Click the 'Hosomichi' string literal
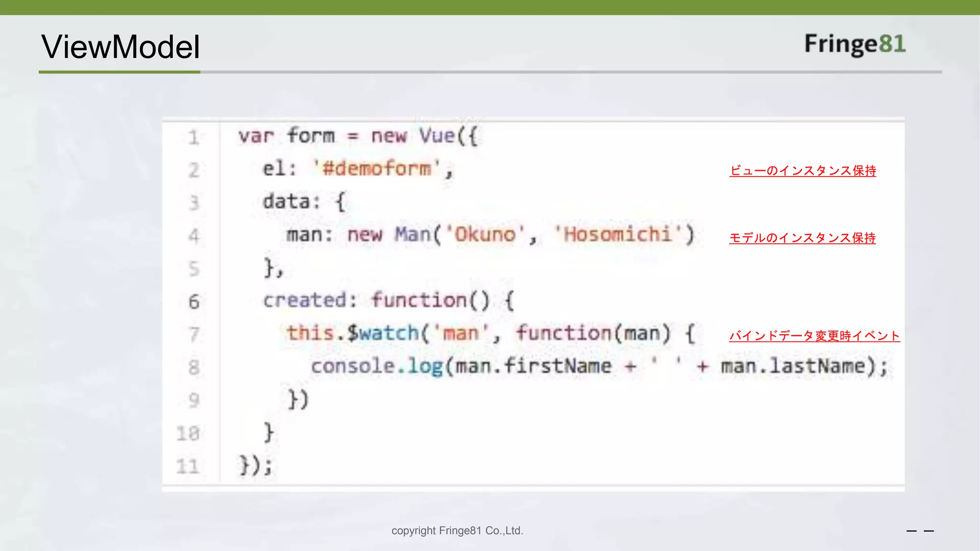The width and height of the screenshot is (980, 551). (x=617, y=235)
